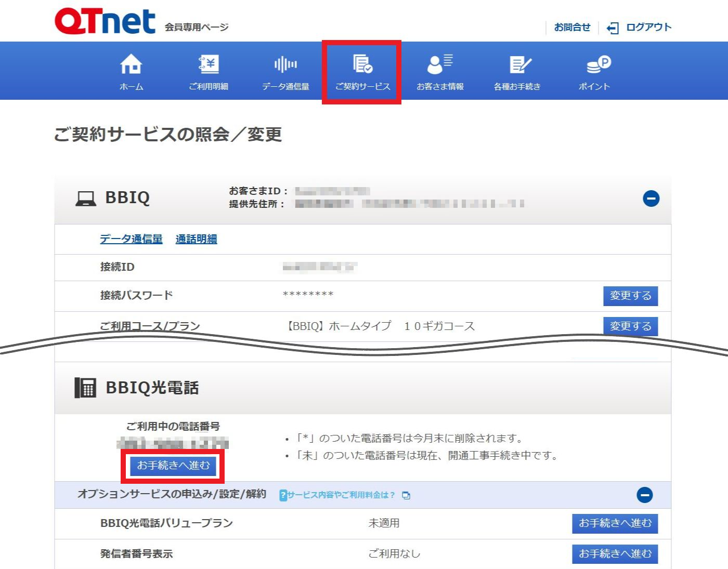Click 変更する for 接続パスワード
728x569 pixels.
[x=630, y=296]
